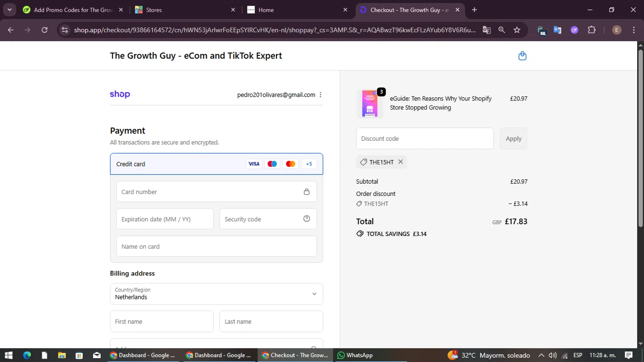Expand the Country/Region Netherlands dropdown

coord(216,294)
